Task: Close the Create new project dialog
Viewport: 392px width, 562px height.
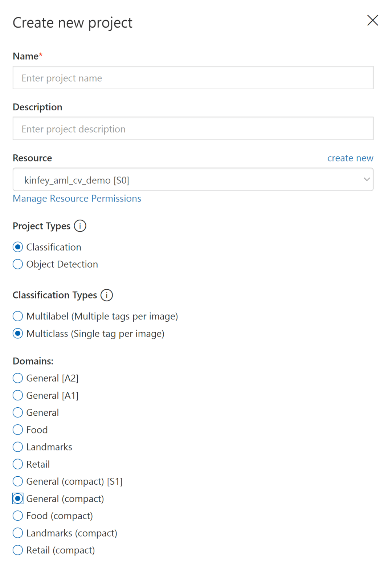Action: point(373,20)
